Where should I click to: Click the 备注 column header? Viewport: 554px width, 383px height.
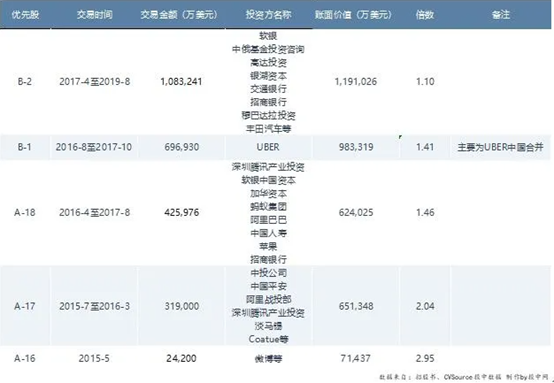tap(501, 15)
